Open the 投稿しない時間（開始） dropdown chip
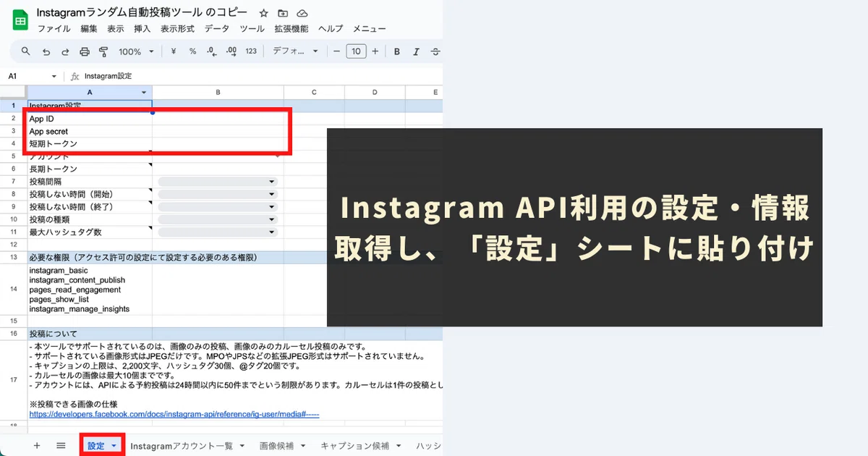 tap(218, 194)
